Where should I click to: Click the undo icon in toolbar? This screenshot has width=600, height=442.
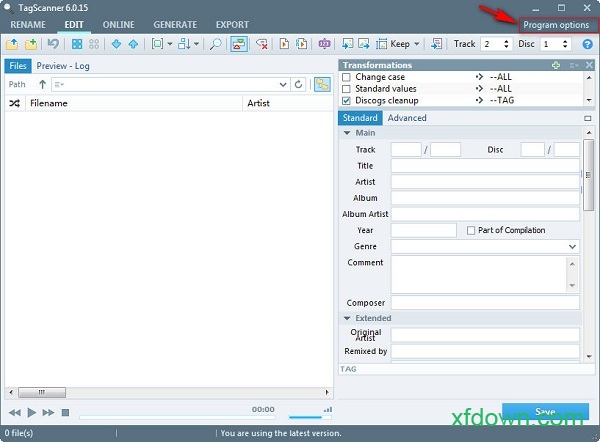[53, 44]
